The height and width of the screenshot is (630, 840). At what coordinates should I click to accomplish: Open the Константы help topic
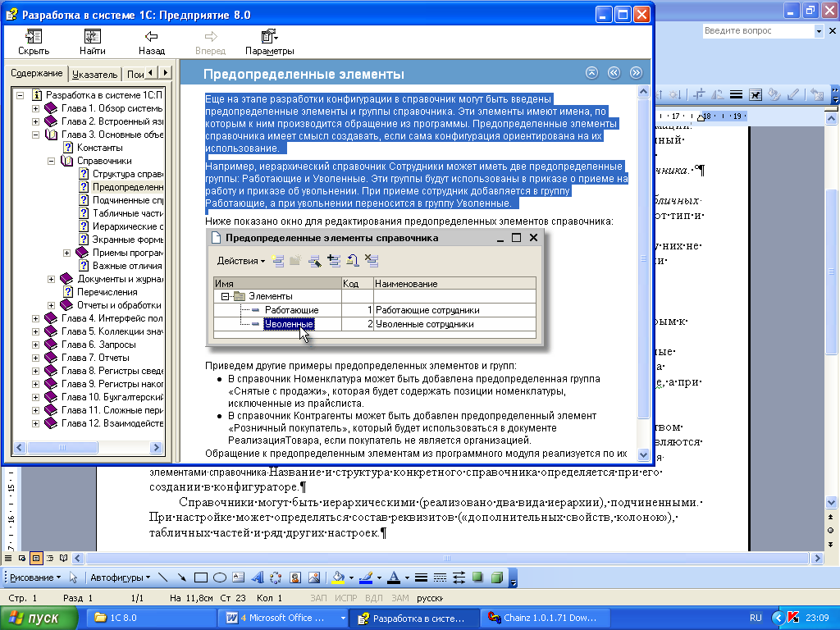[99, 148]
